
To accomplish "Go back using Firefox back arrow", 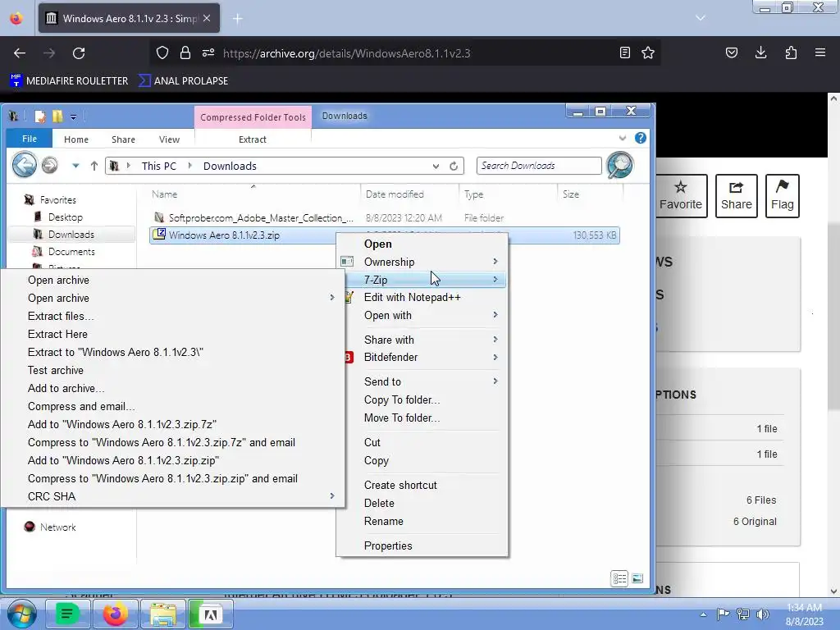I will (20, 53).
